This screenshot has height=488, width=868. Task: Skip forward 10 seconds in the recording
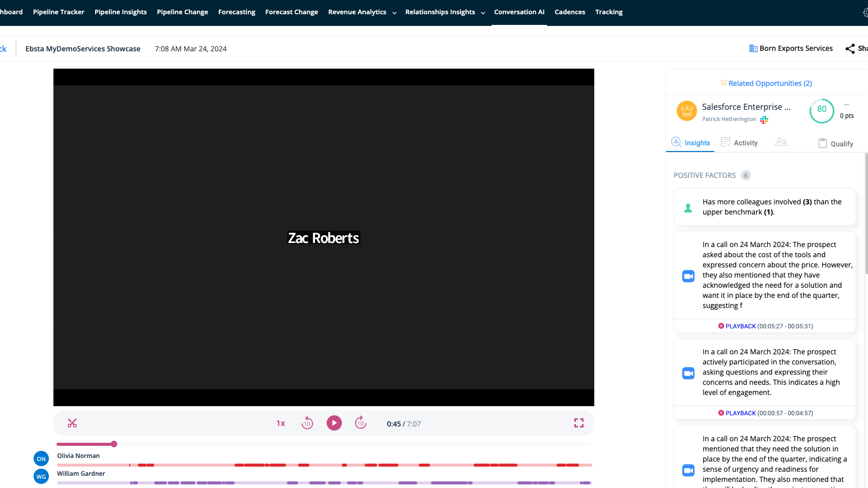tap(361, 423)
